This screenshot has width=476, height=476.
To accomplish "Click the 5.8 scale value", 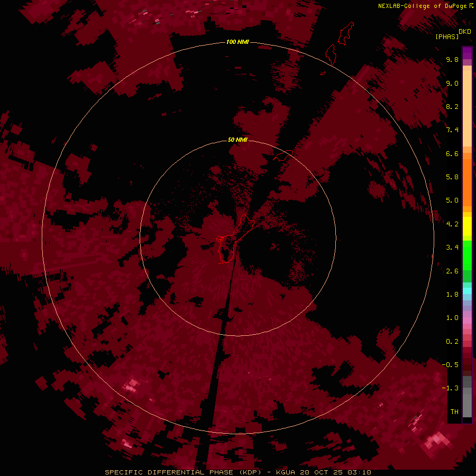I will 452,177.
